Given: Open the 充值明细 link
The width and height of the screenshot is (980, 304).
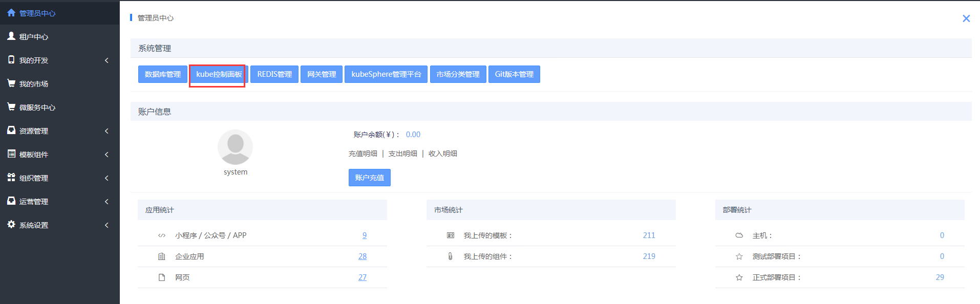Looking at the screenshot, I should pos(363,154).
